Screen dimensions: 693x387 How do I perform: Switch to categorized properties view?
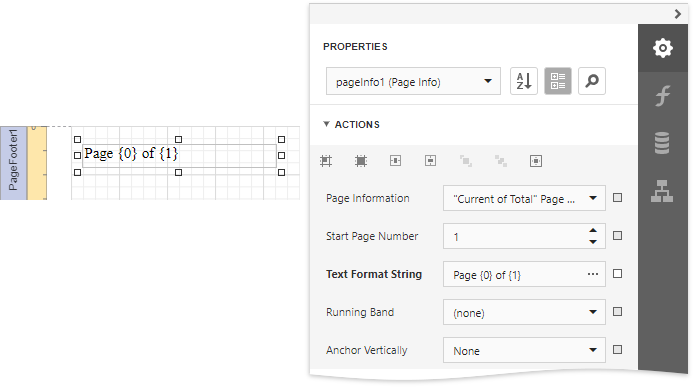coord(558,81)
